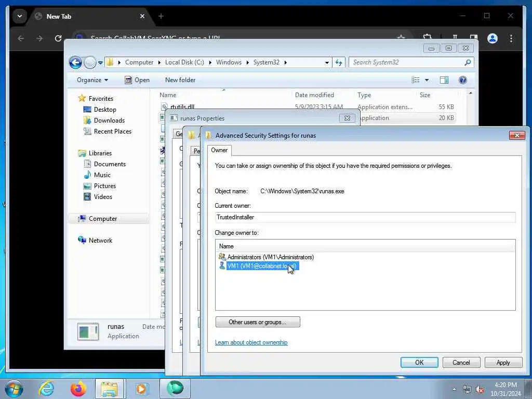
Task: Close the runas Properties dialog
Action: coord(347,118)
